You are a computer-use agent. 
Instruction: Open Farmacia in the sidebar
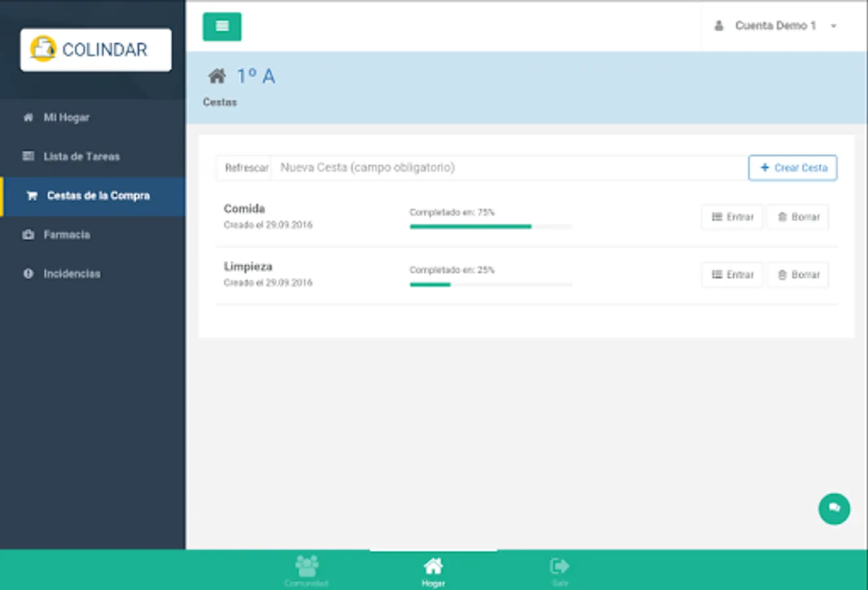pyautogui.click(x=92, y=235)
